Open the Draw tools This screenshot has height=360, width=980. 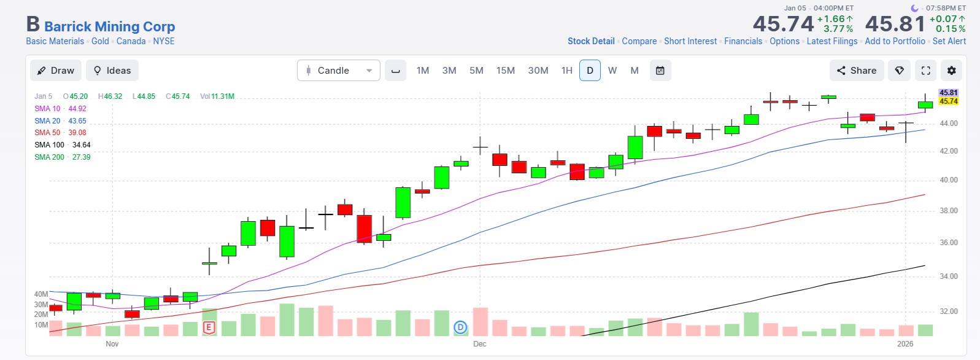[55, 71]
